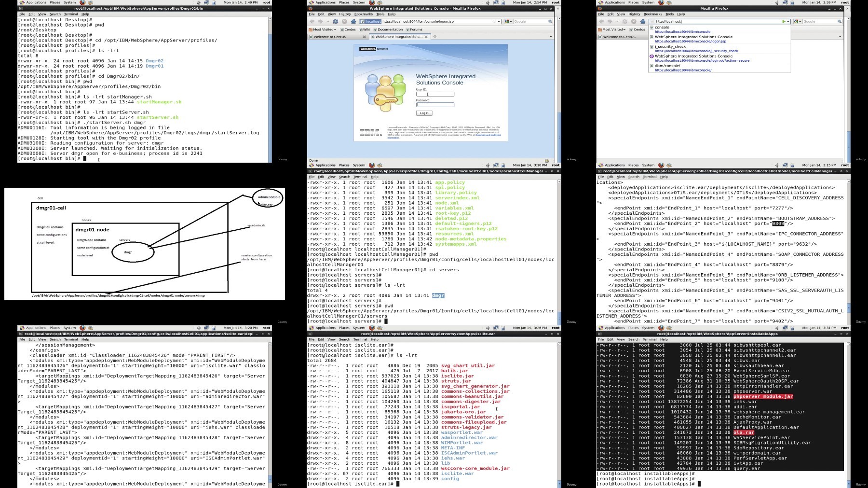Viewport: 868px width, 488px height.
Task: Open View menu in isclite.ear/depl terminal
Action: click(x=42, y=339)
